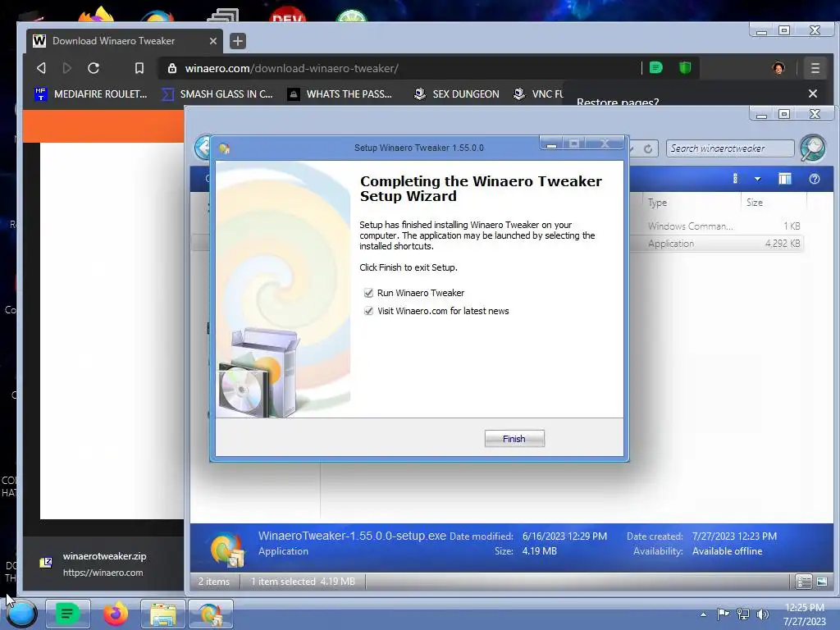
Task: Open Winaero setup taskbar button
Action: click(210, 614)
